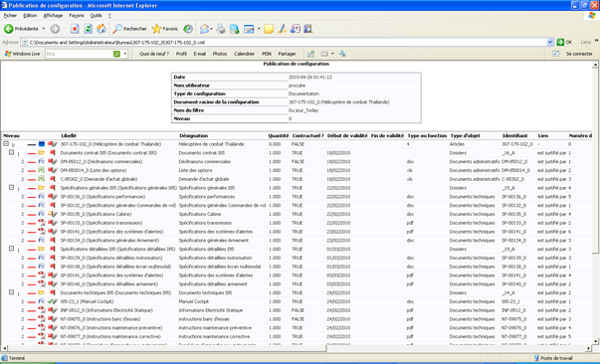Click folder icon in Spécifications détaillées I05 row

point(42,249)
